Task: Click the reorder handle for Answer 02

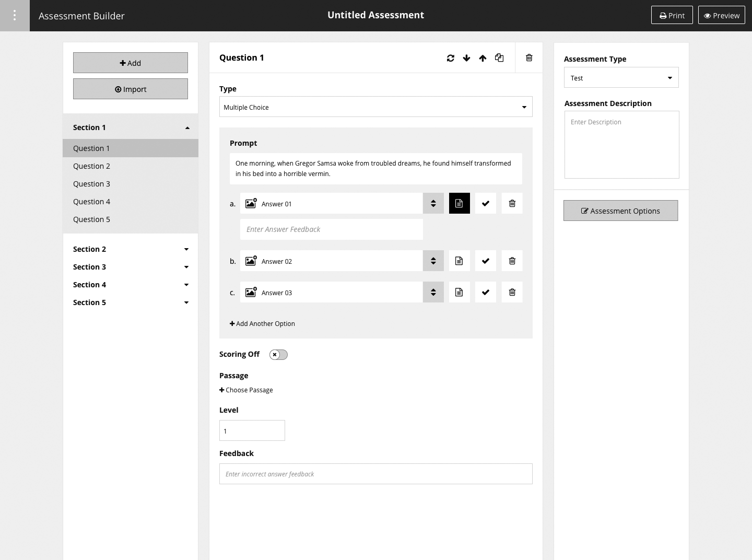Action: click(433, 261)
